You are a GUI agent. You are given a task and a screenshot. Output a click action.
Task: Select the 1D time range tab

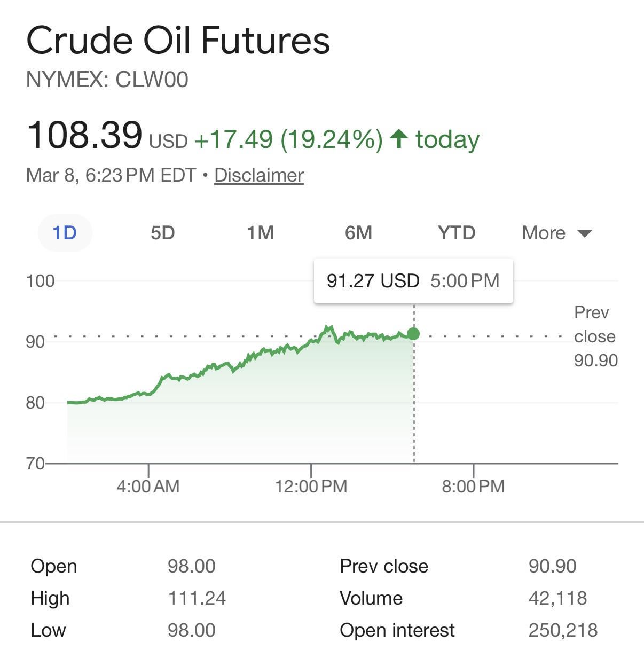coord(65,233)
